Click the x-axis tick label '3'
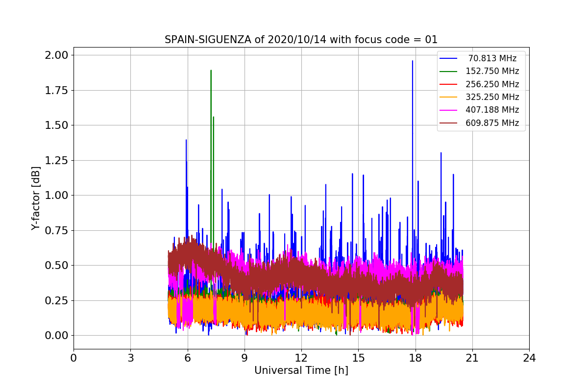588x392 pixels. tap(130, 358)
